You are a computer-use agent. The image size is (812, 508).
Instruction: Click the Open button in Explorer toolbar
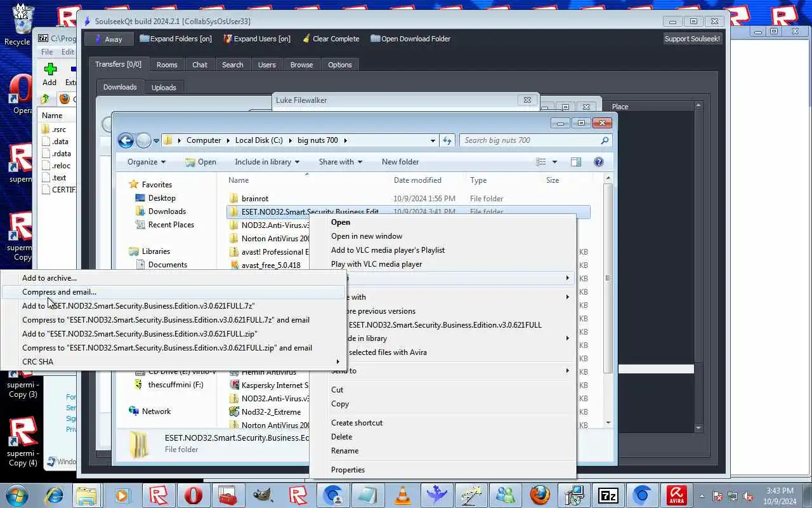[200, 162]
